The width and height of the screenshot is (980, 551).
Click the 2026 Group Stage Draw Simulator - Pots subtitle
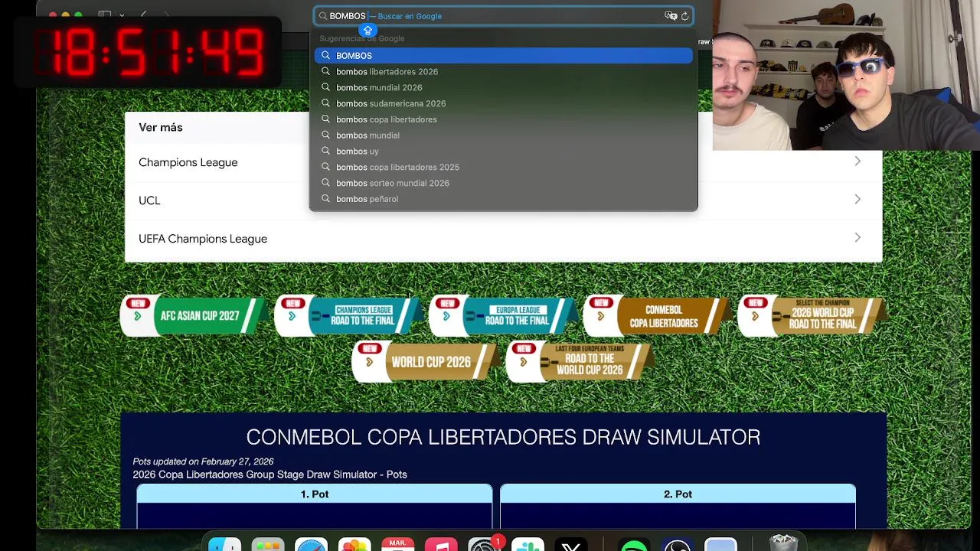[269, 474]
